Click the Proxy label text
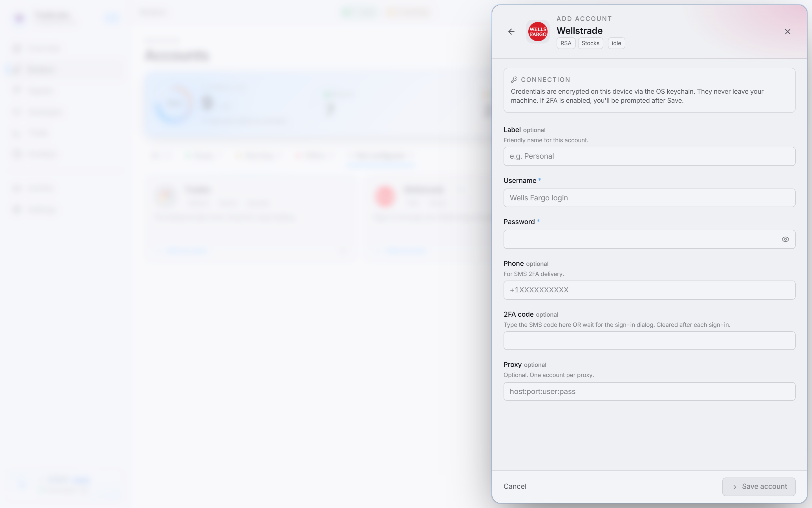 (512, 365)
